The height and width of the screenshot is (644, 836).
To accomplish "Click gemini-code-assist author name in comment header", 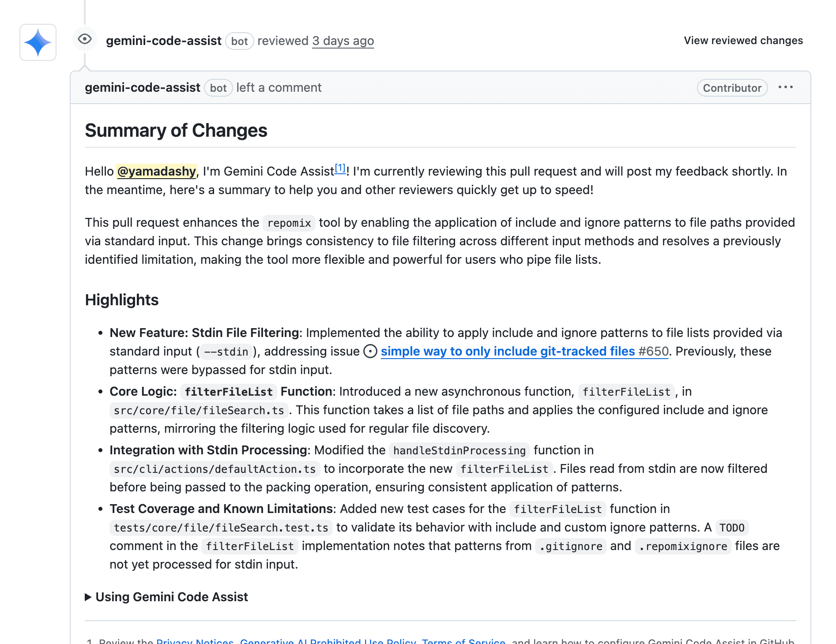I will (143, 88).
